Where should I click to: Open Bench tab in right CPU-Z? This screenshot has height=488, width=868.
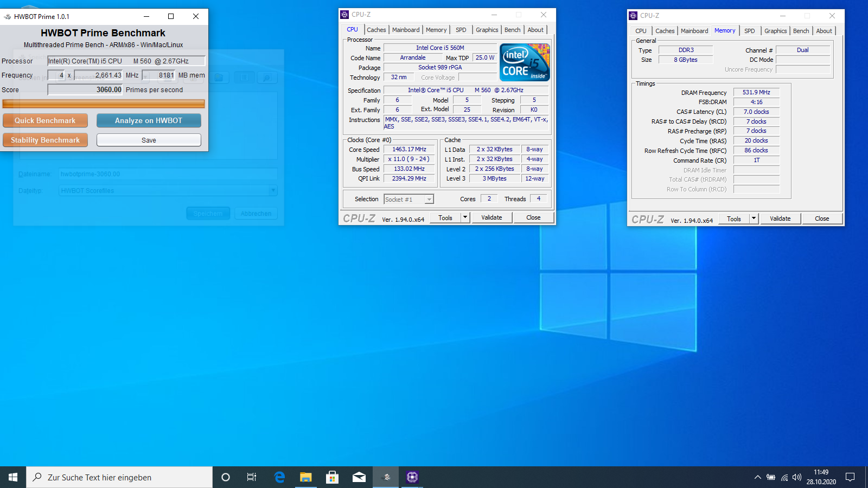tap(801, 31)
